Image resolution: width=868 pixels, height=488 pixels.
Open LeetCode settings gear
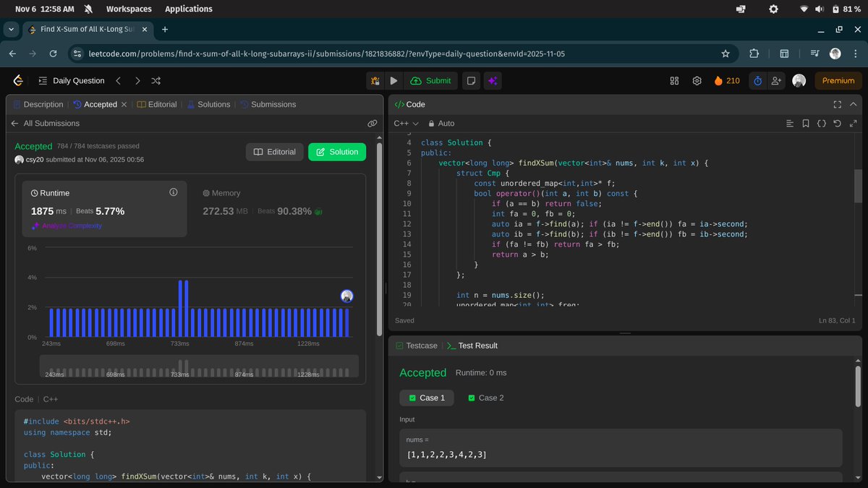pyautogui.click(x=697, y=81)
